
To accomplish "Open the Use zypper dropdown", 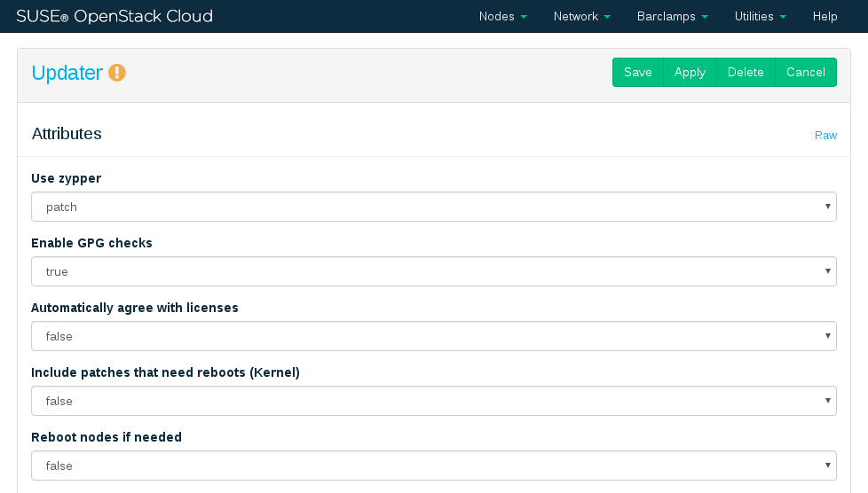I will (433, 207).
